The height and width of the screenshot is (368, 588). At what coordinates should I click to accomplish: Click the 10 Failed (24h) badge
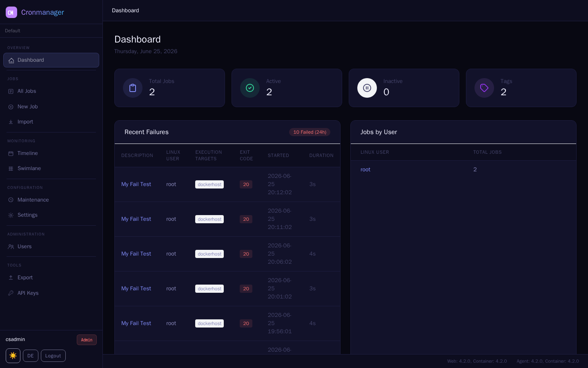coord(310,132)
